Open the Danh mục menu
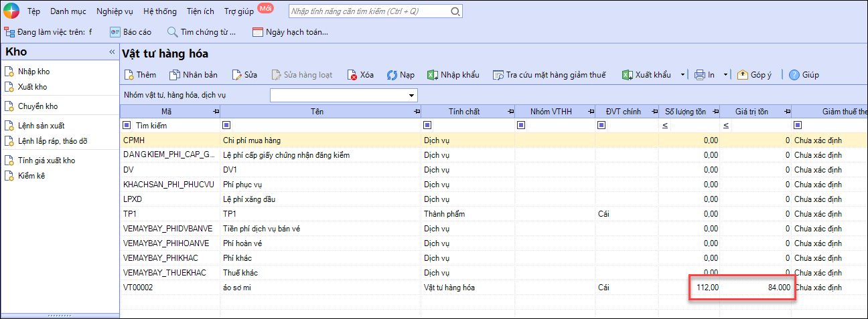Screen dimensions: 868x319 [68, 11]
